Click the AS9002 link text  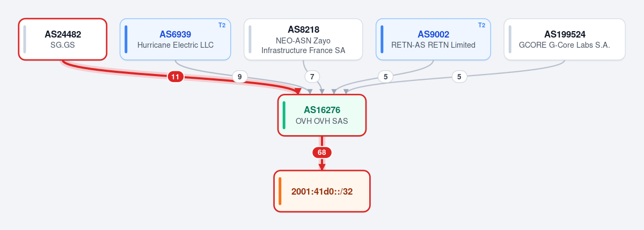[433, 34]
